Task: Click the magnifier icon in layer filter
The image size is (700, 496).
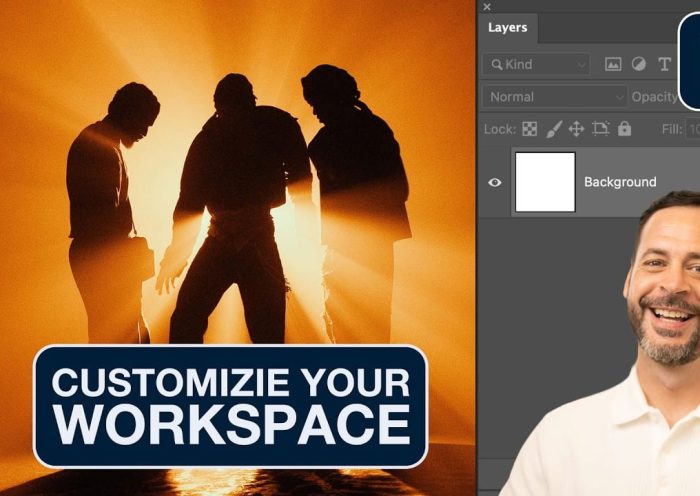Action: point(493,65)
